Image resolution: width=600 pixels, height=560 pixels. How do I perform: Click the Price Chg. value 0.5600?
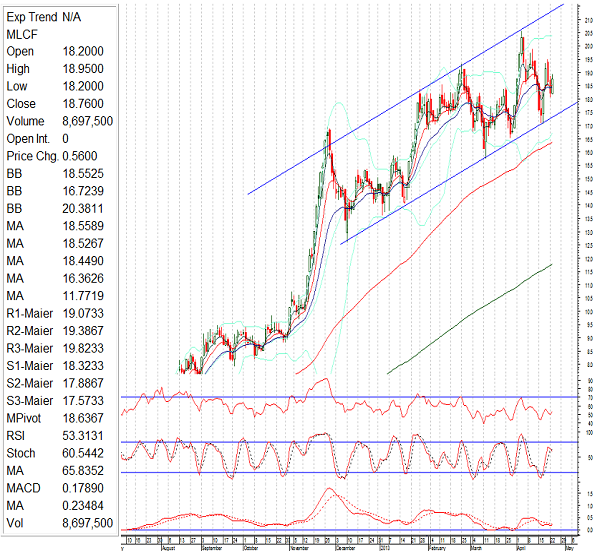pos(84,156)
